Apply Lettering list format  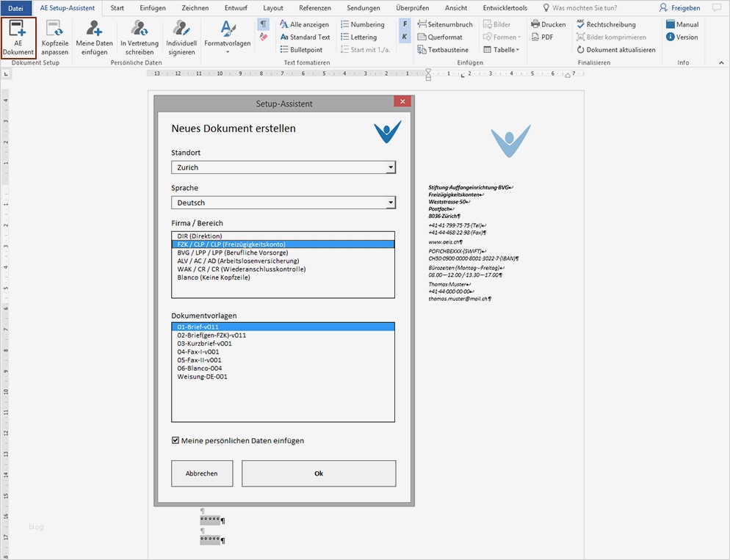(x=358, y=37)
